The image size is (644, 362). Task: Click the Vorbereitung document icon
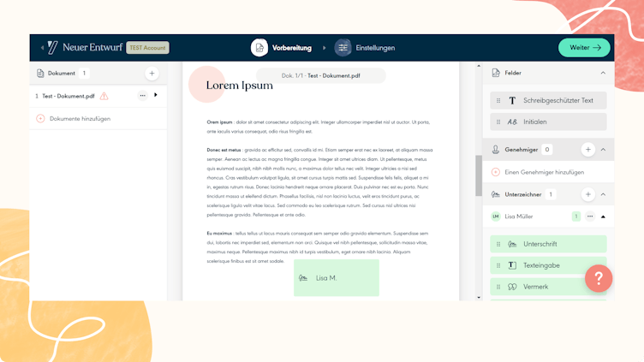point(259,48)
